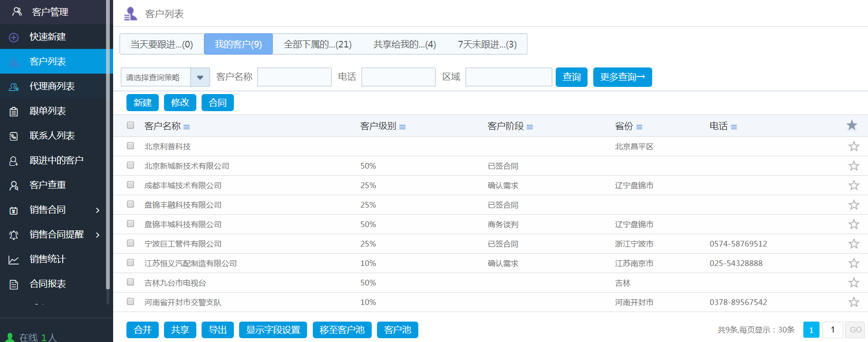Click the filled star column header icon
The height and width of the screenshot is (342, 868).
851,125
